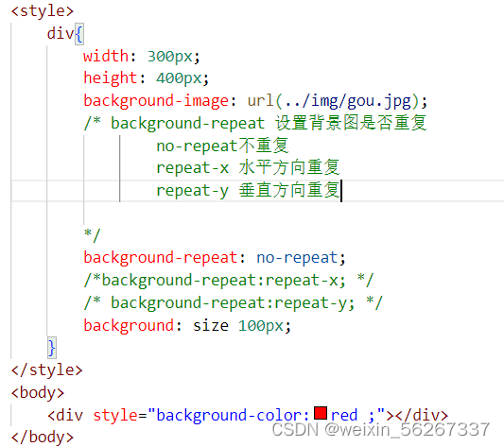Click the word 'size' in the background value
504x447 pixels.
211,325
